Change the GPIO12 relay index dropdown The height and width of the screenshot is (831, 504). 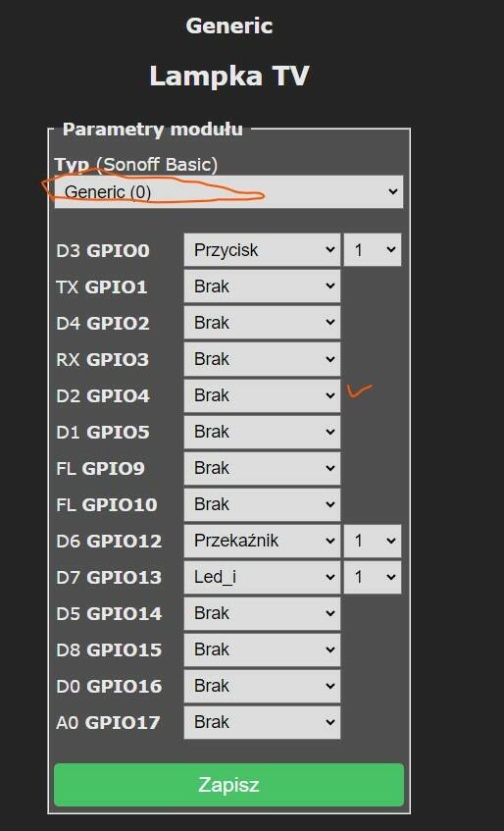[373, 541]
